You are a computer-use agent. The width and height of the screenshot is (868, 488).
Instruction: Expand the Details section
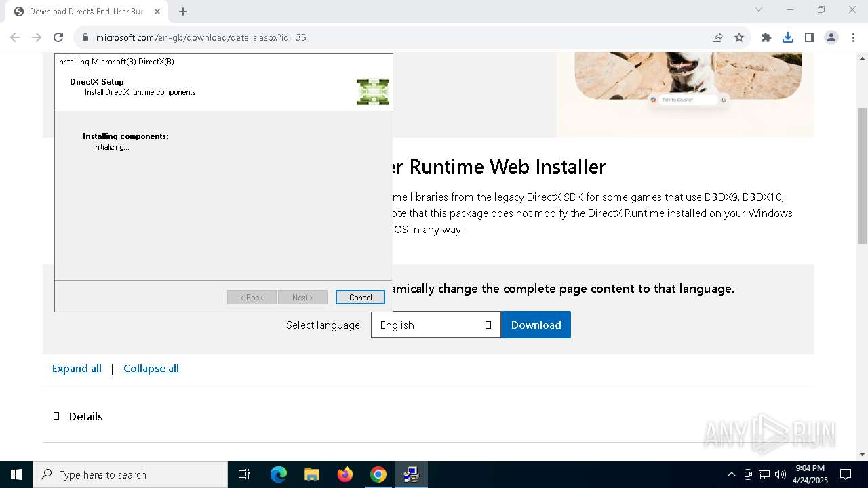click(78, 416)
